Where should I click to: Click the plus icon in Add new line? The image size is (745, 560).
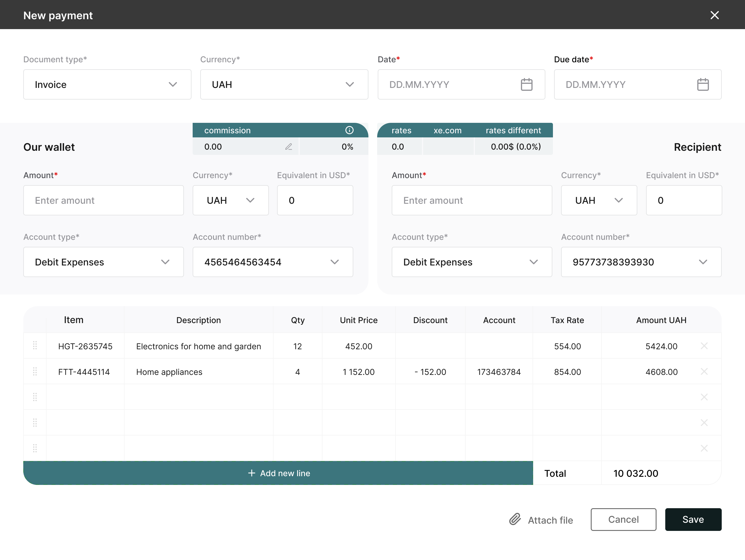point(252,473)
